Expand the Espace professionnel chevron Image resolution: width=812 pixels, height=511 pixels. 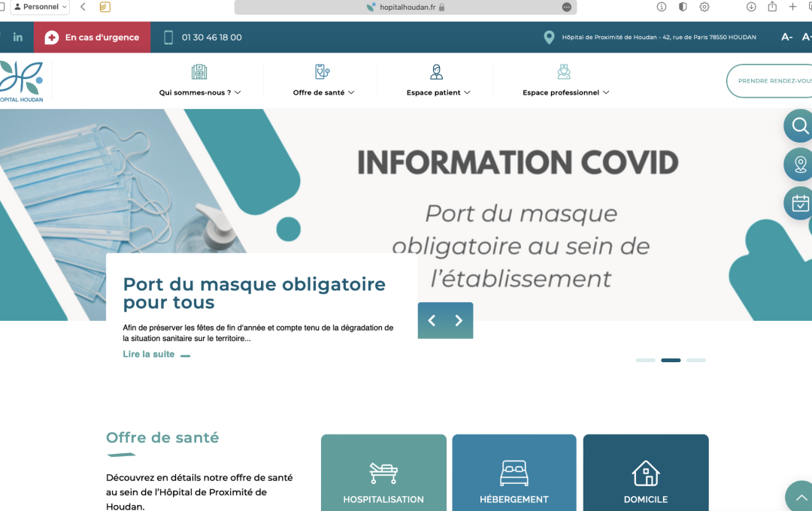(x=606, y=92)
